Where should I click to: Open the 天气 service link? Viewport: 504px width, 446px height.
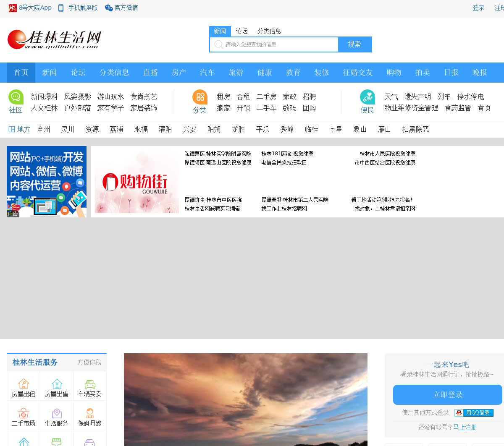[391, 97]
